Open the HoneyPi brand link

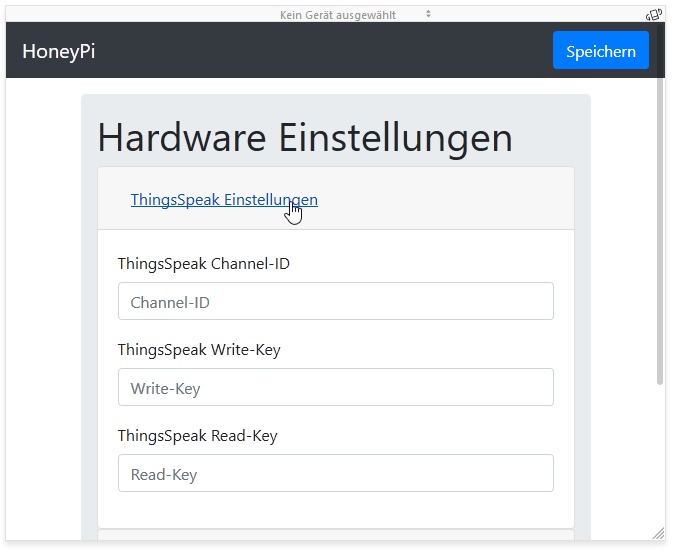pyautogui.click(x=59, y=51)
